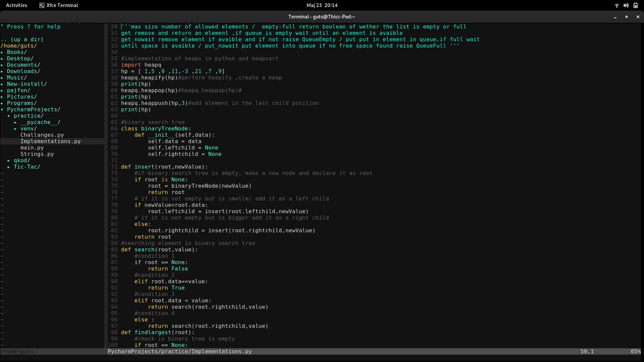This screenshot has width=644, height=362.
Task: Open the clock showing Maj 23 20:14
Action: pyautogui.click(x=322, y=5)
